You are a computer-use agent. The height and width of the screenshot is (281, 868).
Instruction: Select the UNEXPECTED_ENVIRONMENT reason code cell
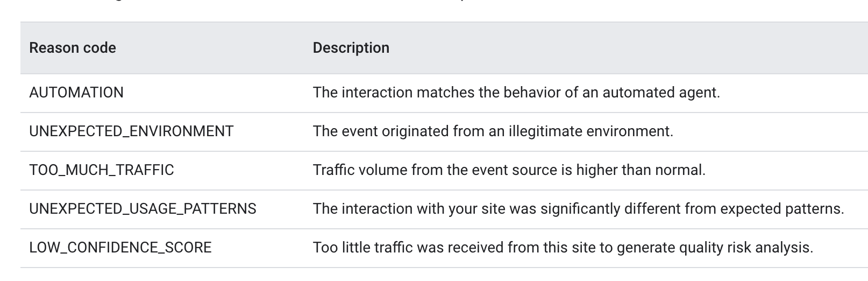tap(131, 131)
